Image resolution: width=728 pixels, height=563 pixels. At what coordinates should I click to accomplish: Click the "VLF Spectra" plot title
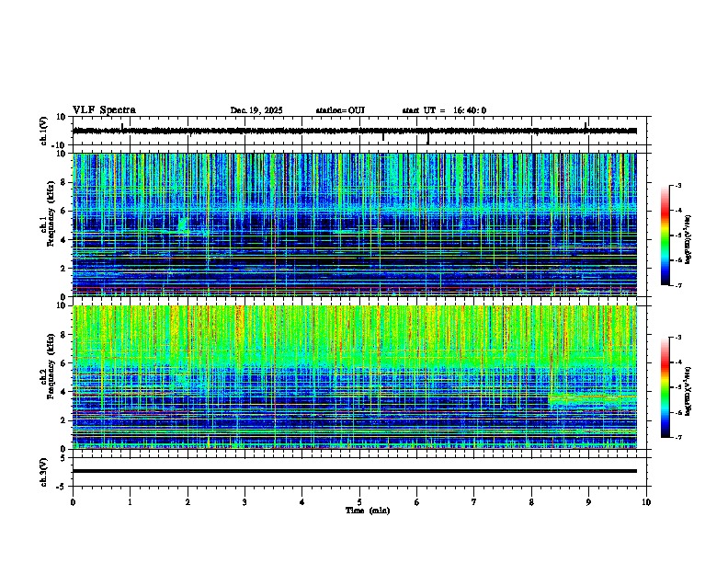[x=104, y=110]
